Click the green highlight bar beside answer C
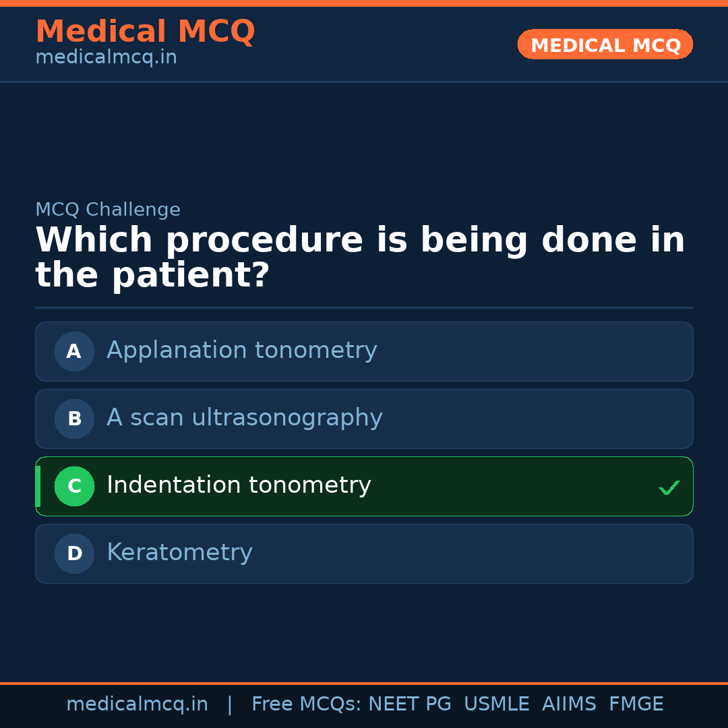The width and height of the screenshot is (728, 728). [x=37, y=486]
